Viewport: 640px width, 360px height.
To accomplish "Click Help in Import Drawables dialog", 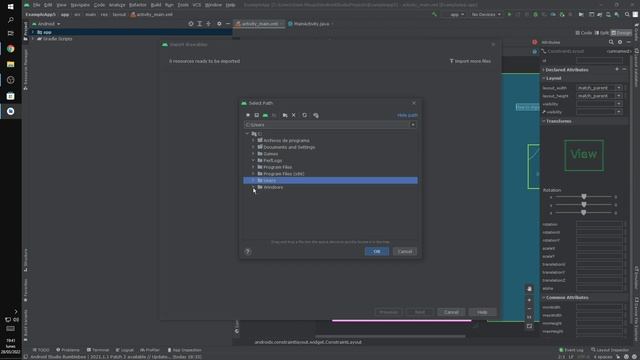I will tap(482, 312).
